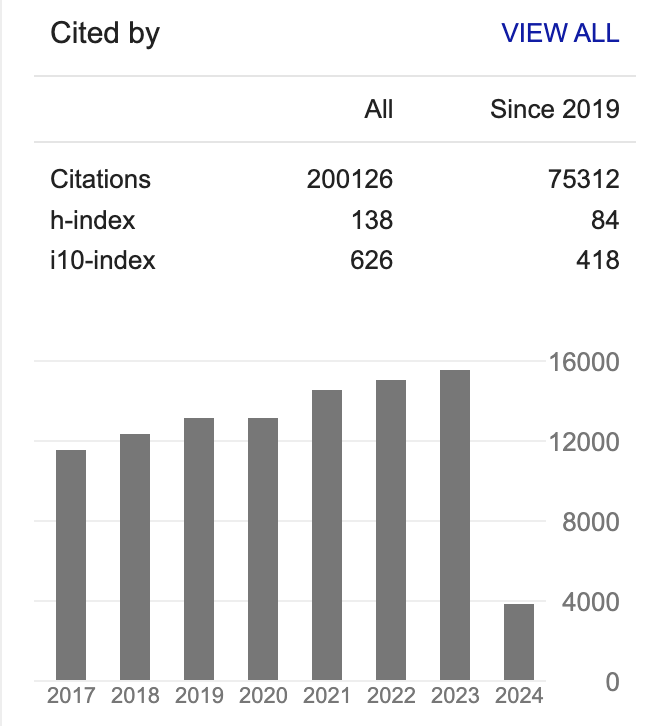Click the 2022 citation bar
The width and height of the screenshot is (654, 726).
[x=391, y=530]
